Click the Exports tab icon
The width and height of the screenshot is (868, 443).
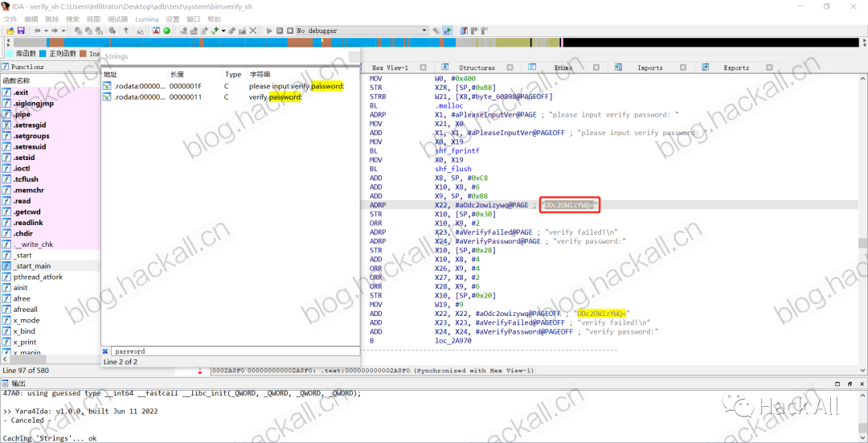[x=706, y=67]
